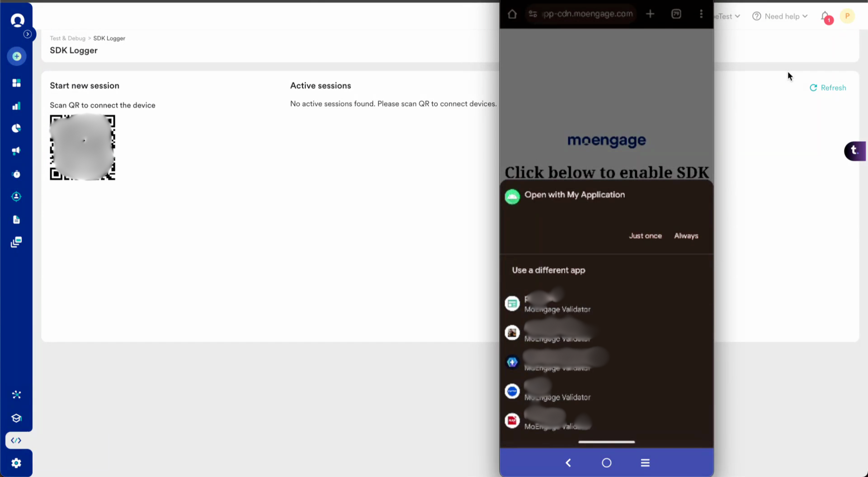868x477 pixels.
Task: Open the phone browser tab switcher
Action: tap(676, 14)
